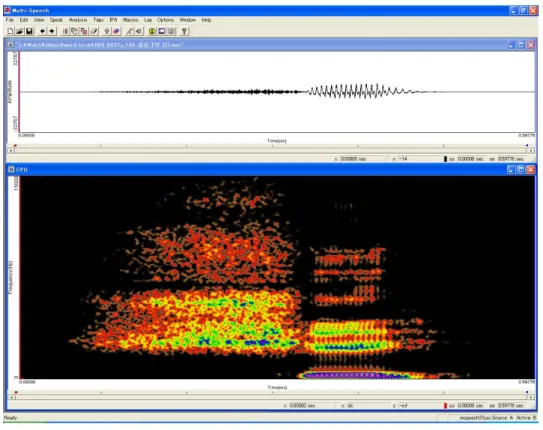
Task: Open the View menu
Action: pos(39,20)
